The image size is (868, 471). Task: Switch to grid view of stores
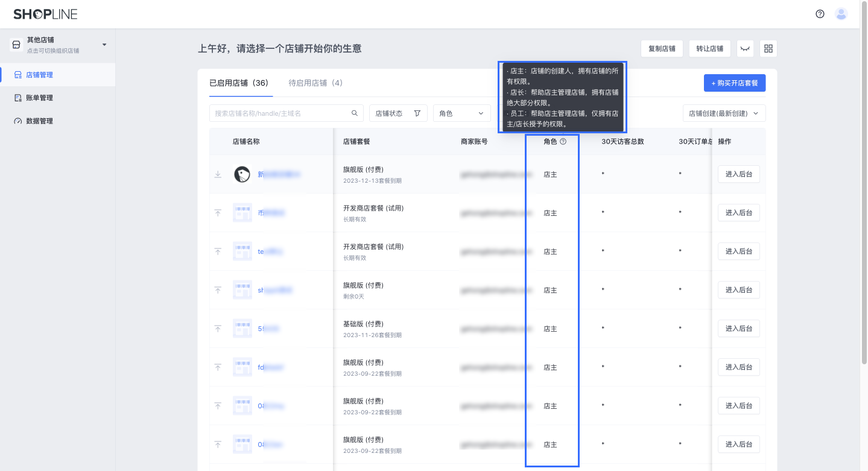point(768,49)
